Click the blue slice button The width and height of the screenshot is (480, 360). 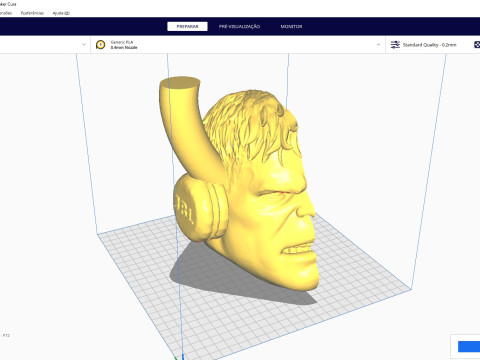coord(469,346)
